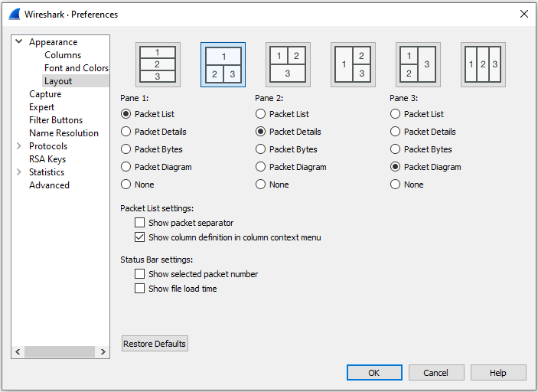Open the Appearance preferences section
Image resolution: width=538 pixels, height=392 pixels.
53,42
